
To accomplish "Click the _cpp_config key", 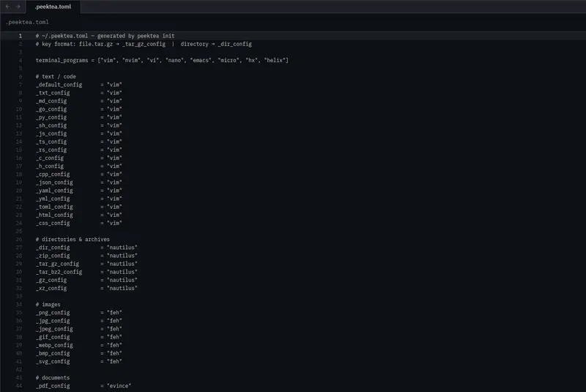I will (53, 174).
